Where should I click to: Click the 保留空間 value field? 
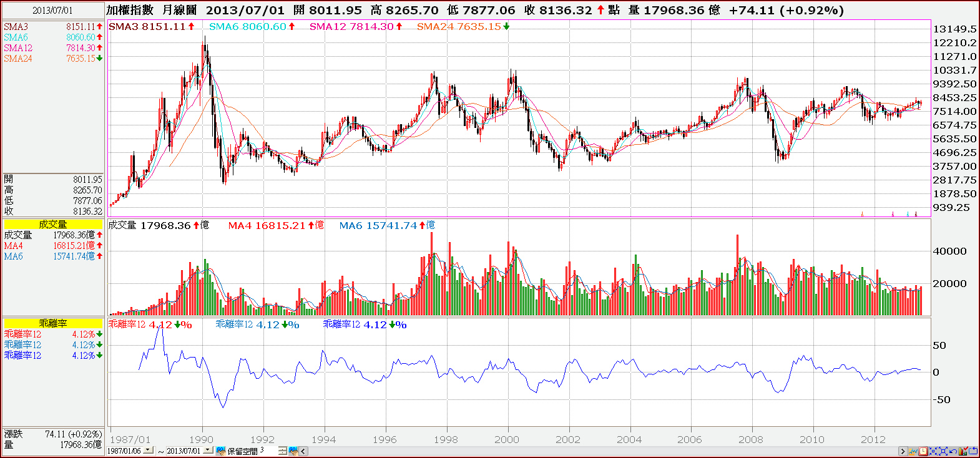pyautogui.click(x=268, y=451)
